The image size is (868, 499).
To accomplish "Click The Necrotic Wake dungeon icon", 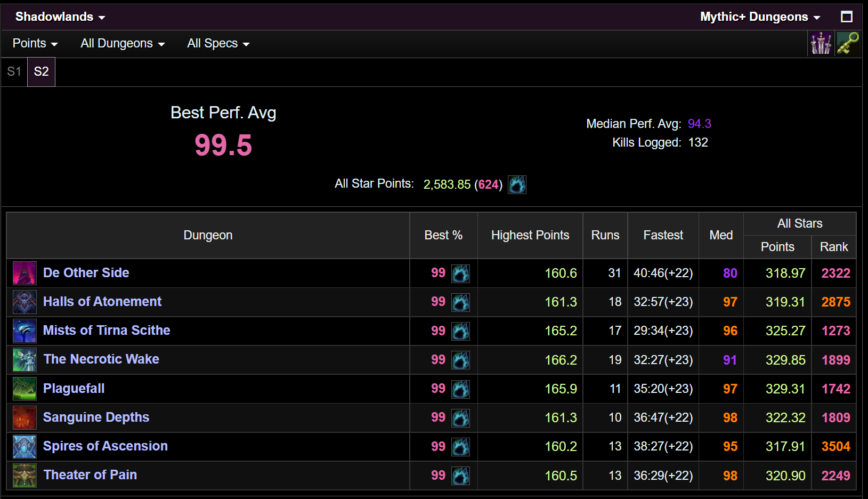I will [x=25, y=360].
